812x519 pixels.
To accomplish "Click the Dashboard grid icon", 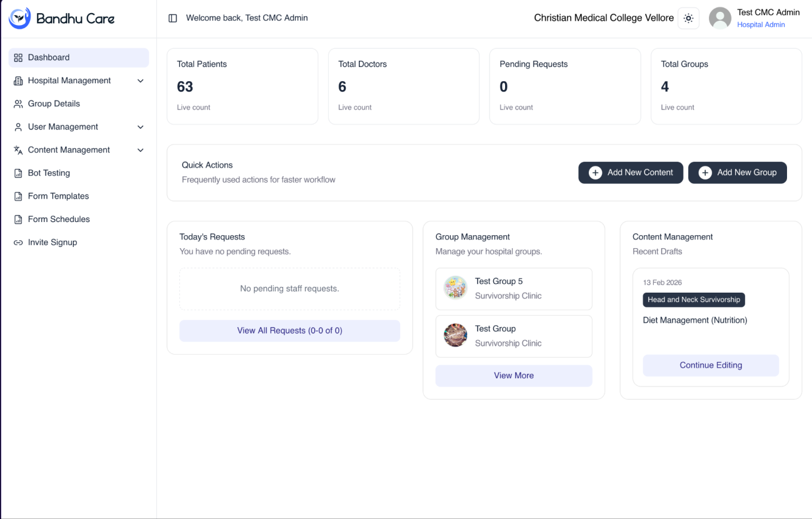I will [x=18, y=58].
